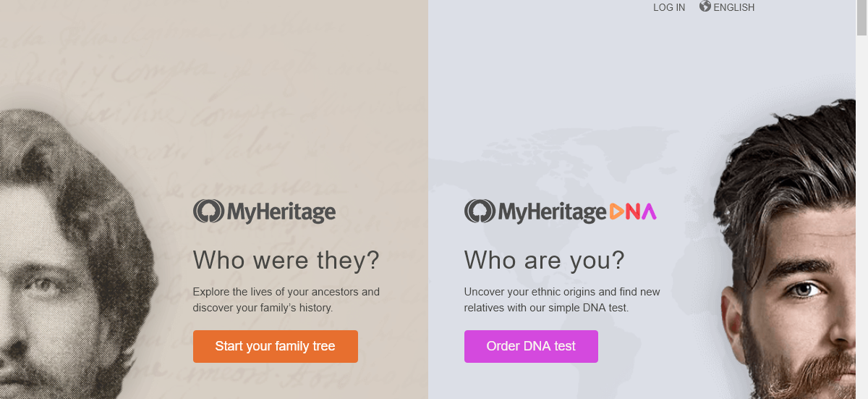Click the circular emblem of MyHeritage DNA logo
This screenshot has height=399, width=868.
pyautogui.click(x=480, y=211)
